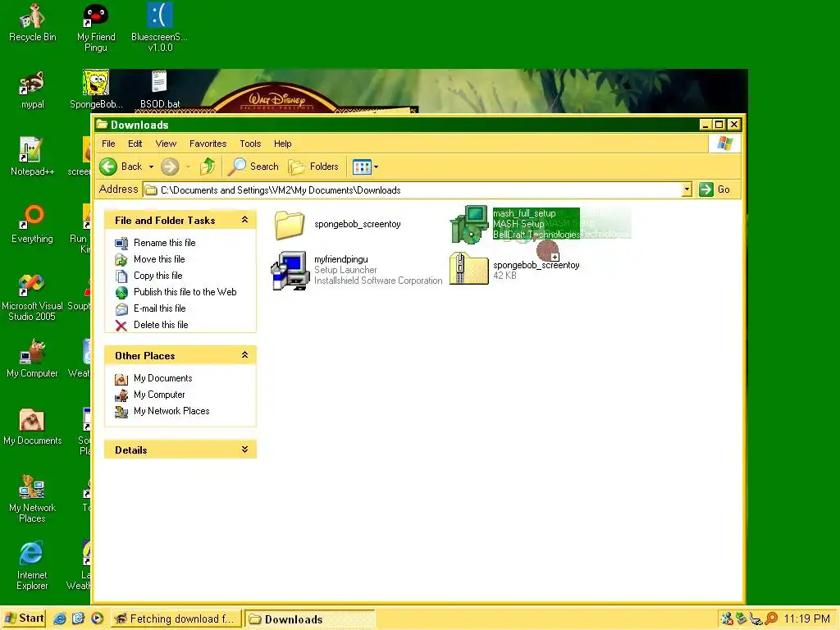840x630 pixels.
Task: Open Search pane from toolbar
Action: point(253,167)
